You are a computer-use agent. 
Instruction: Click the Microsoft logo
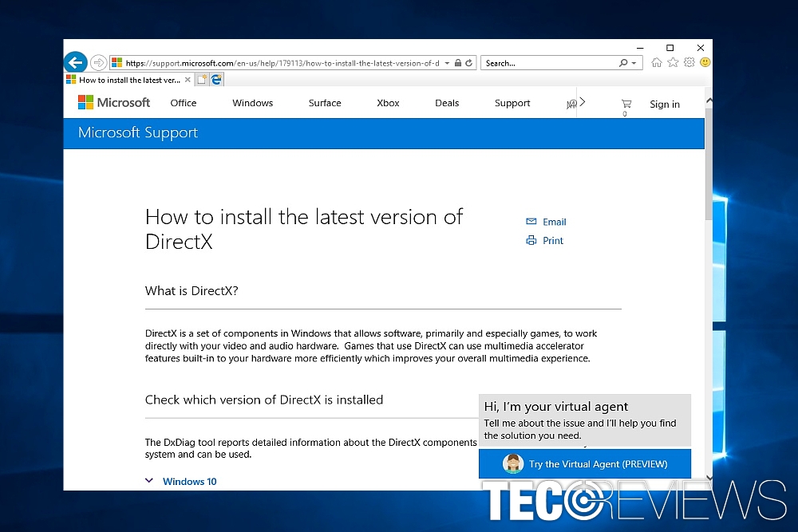tap(114, 103)
